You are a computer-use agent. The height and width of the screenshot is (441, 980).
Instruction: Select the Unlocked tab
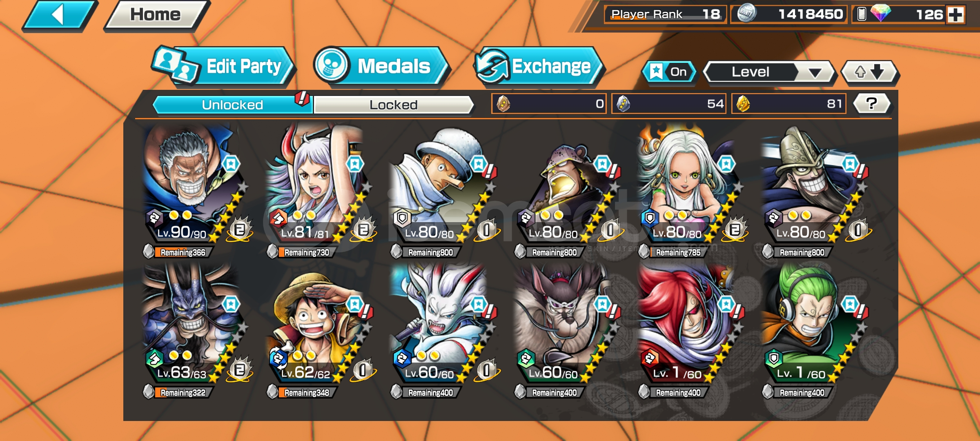point(232,105)
